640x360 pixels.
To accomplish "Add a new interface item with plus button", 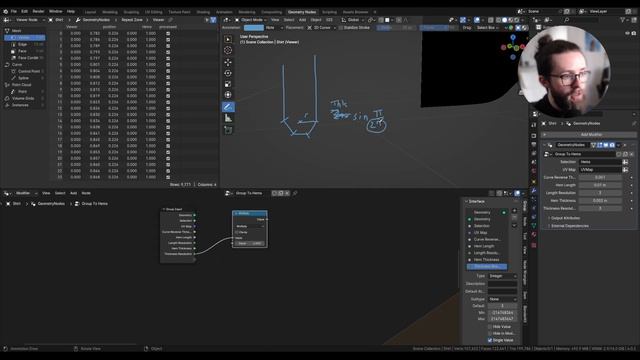I will [514, 211].
